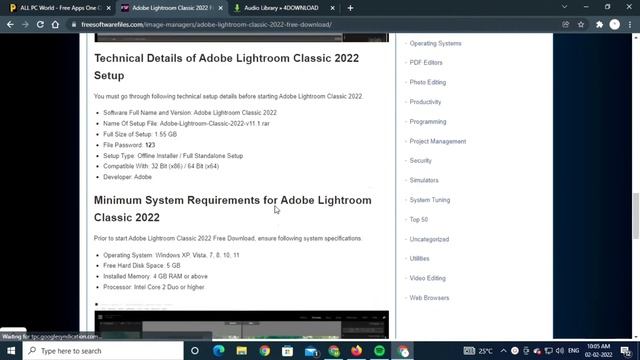Open the Chrome profile avatar
The image size is (640, 360).
point(614,24)
